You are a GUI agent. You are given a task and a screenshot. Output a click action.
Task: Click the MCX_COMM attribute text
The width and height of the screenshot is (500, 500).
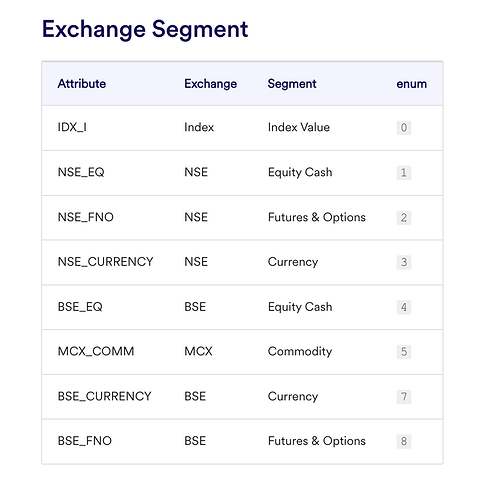coord(96,351)
